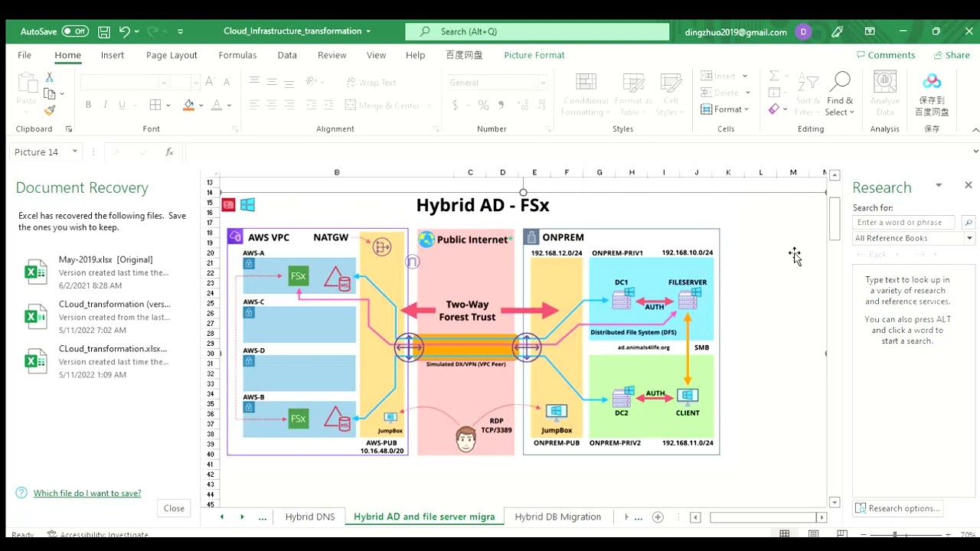Viewport: 980px width, 551px height.
Task: Switch to the Insert tab
Action: pos(113,55)
